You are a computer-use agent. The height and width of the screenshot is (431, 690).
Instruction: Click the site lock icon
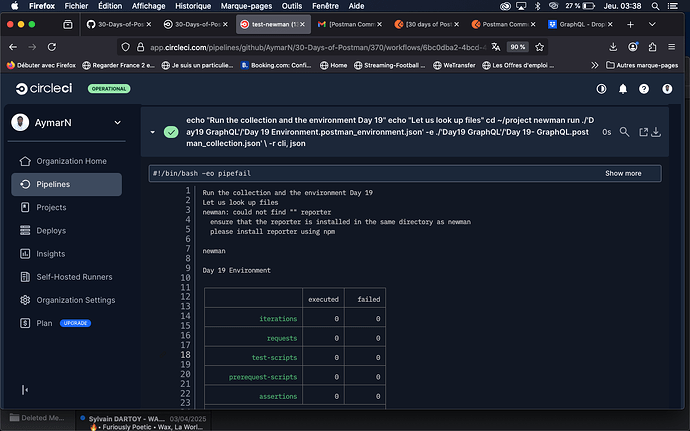140,47
